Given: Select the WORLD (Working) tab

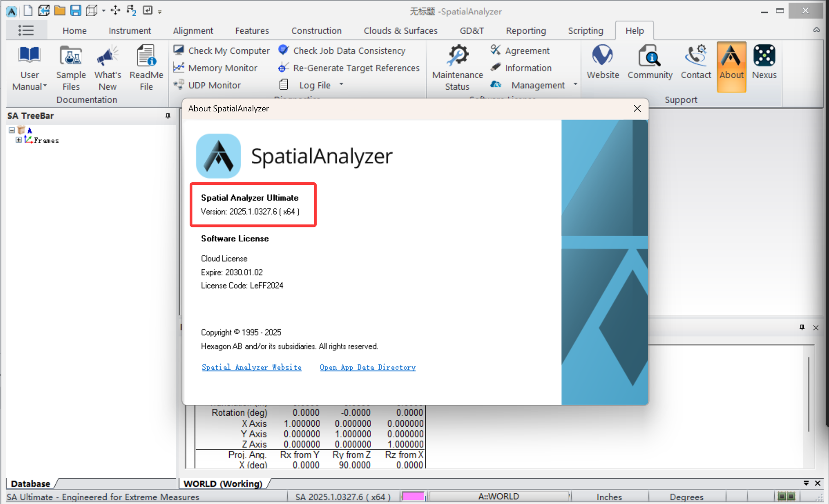Looking at the screenshot, I should point(223,483).
